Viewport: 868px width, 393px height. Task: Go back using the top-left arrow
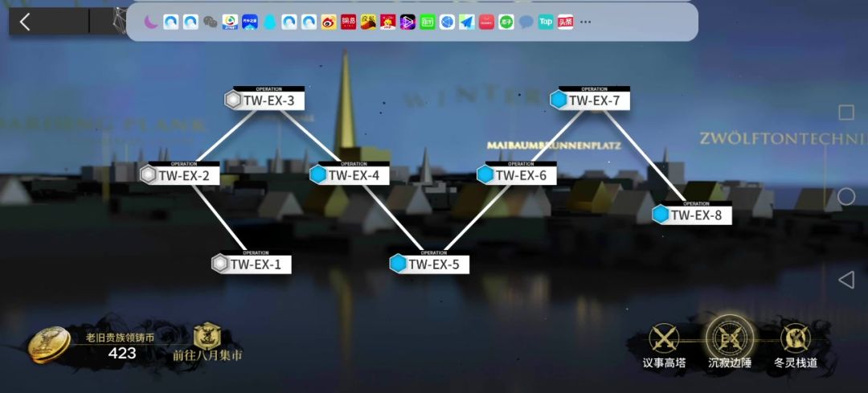point(24,23)
